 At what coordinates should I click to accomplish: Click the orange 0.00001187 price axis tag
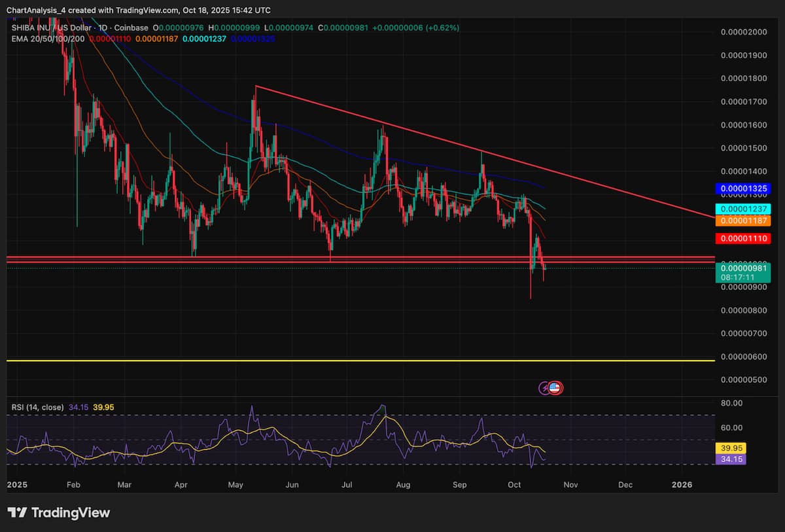(x=742, y=221)
